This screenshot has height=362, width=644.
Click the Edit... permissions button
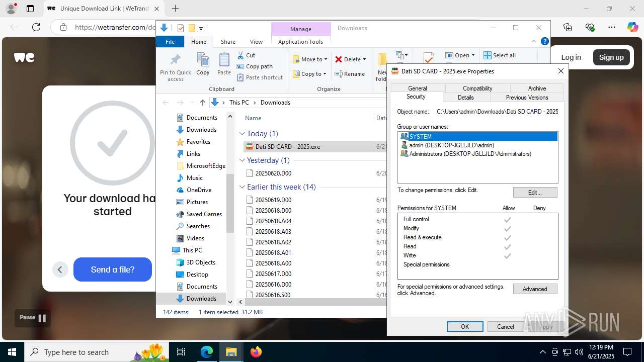tap(535, 192)
